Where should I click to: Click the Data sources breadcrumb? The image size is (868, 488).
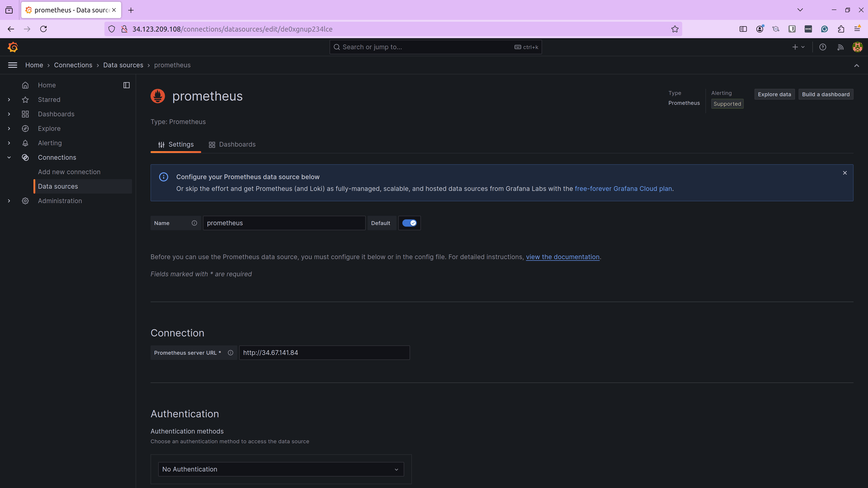123,65
